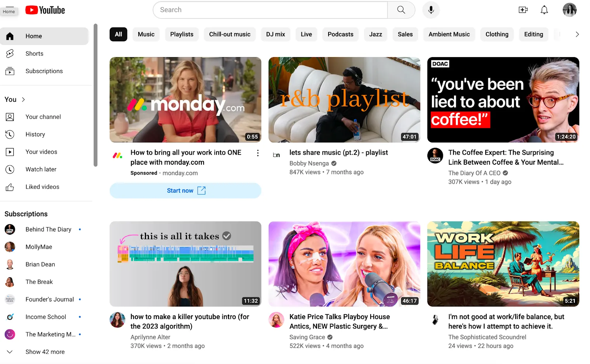This screenshot has height=364, width=590.
Task: Select the Music filter chip
Action: pyautogui.click(x=146, y=34)
